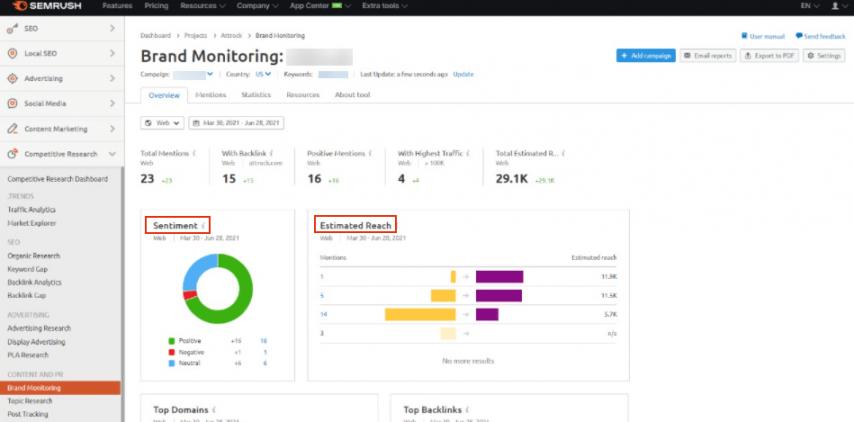Open the Resources dropdown in top bar
854x422 pixels.
coord(203,6)
